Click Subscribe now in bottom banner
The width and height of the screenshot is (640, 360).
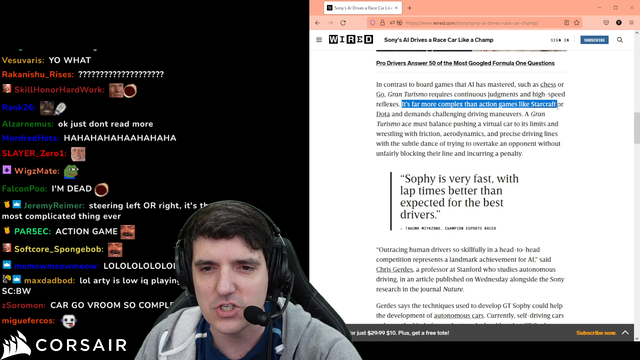[596, 333]
